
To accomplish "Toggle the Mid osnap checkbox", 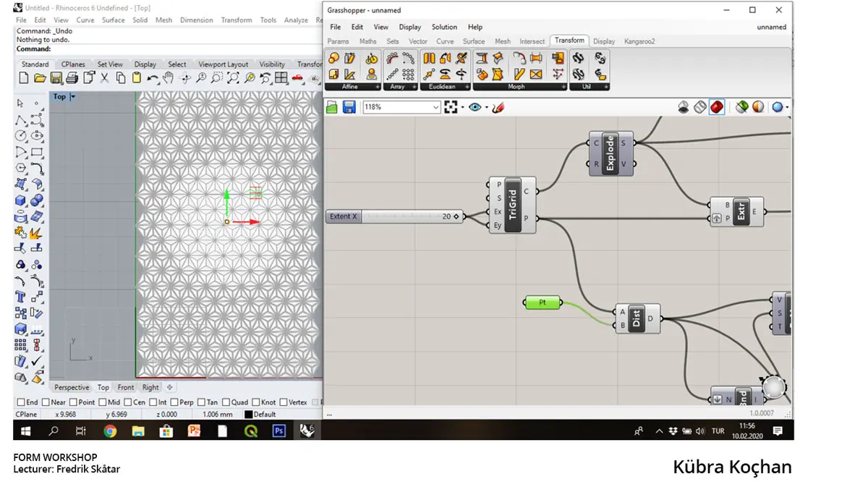I will click(x=102, y=402).
